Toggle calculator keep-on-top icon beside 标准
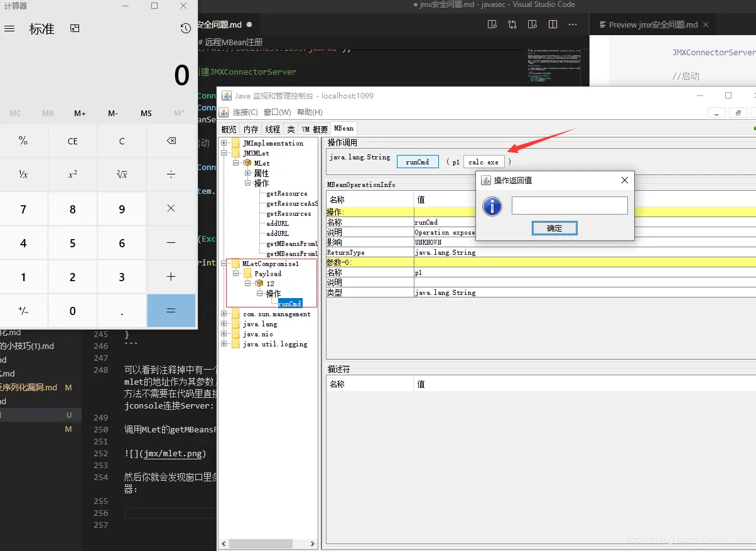The height and width of the screenshot is (551, 756). tap(75, 28)
